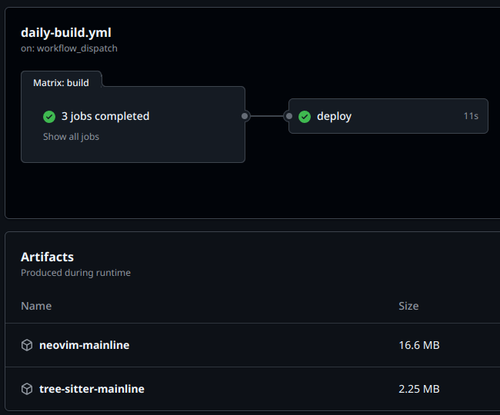Click the package icon for tree-sitter-mainline
This screenshot has width=500, height=415.
[x=27, y=389]
